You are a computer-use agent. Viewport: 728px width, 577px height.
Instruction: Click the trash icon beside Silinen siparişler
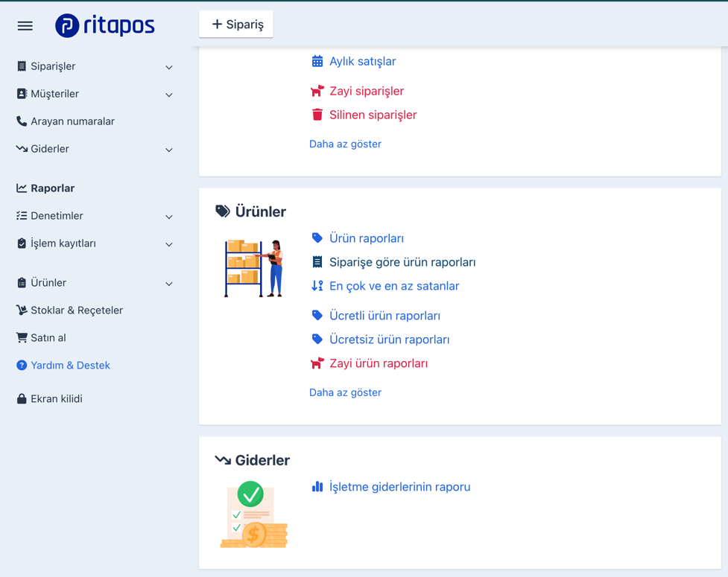pos(317,115)
